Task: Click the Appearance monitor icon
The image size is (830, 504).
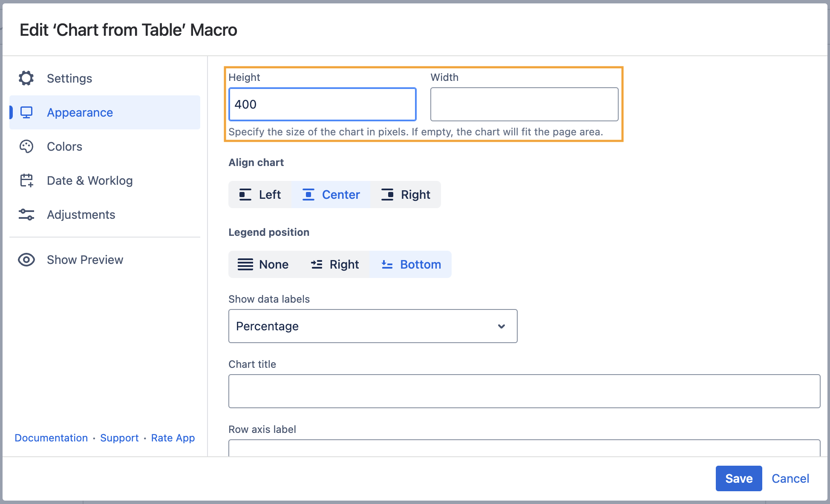Action: click(26, 112)
